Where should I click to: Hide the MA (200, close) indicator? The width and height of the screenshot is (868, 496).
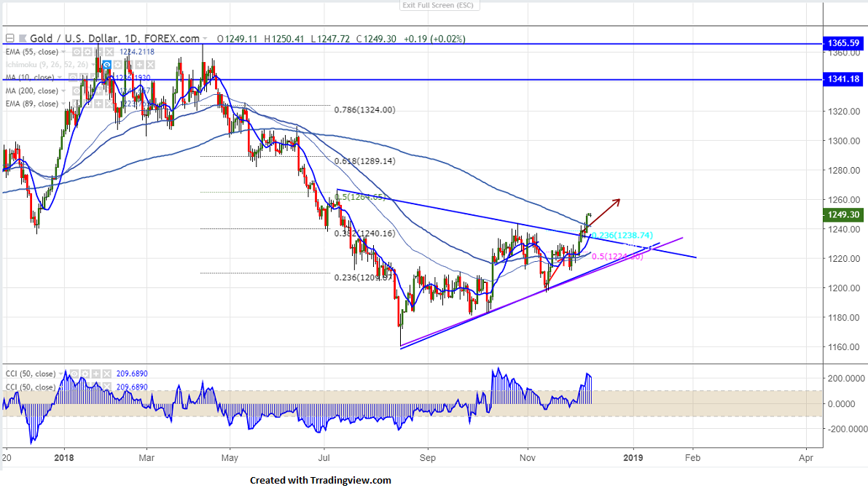(x=77, y=91)
